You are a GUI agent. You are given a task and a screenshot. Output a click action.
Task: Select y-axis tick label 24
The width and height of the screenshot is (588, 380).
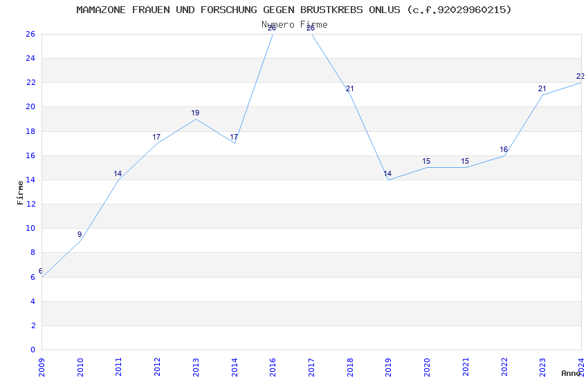click(x=30, y=58)
